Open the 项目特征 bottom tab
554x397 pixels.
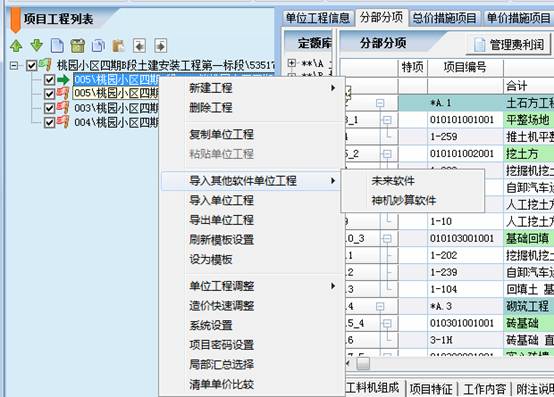tap(431, 389)
